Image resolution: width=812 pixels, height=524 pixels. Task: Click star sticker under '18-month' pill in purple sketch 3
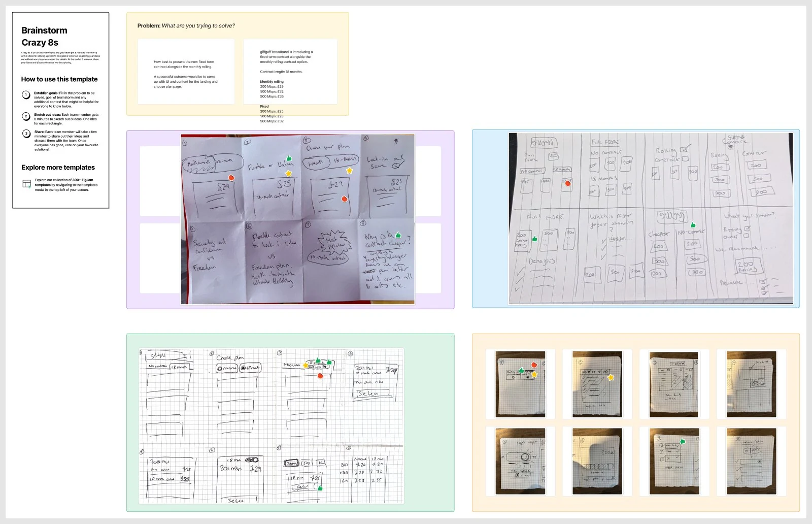(349, 171)
